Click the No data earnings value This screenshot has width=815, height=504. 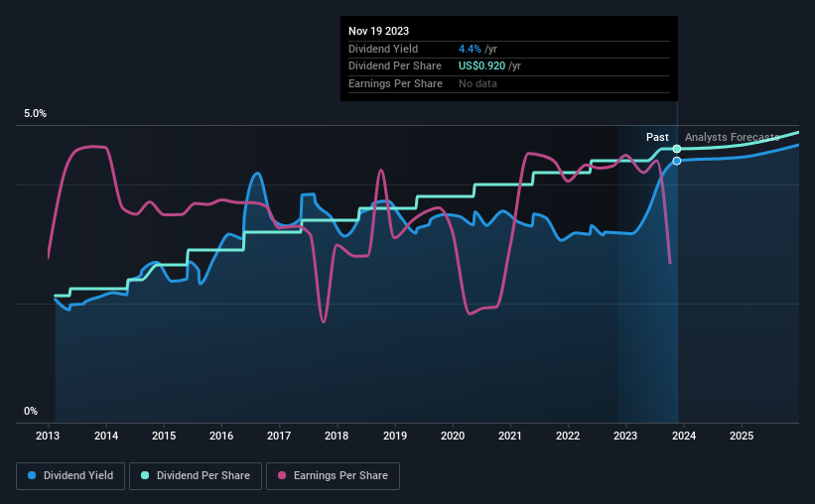click(x=477, y=83)
